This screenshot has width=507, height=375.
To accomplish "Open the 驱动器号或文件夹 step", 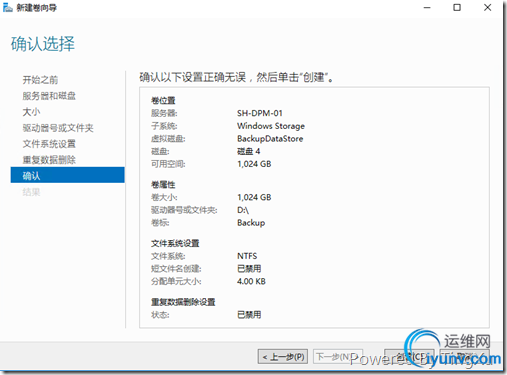I will [x=58, y=128].
